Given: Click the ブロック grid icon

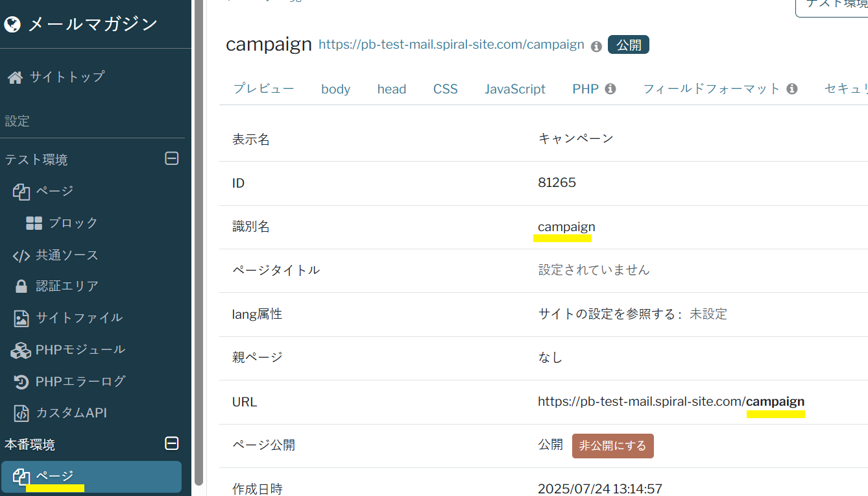Looking at the screenshot, I should pyautogui.click(x=34, y=223).
